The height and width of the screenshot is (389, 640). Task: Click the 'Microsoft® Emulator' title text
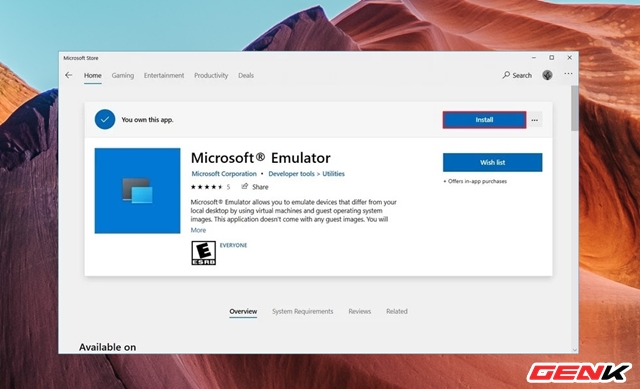[x=260, y=158]
